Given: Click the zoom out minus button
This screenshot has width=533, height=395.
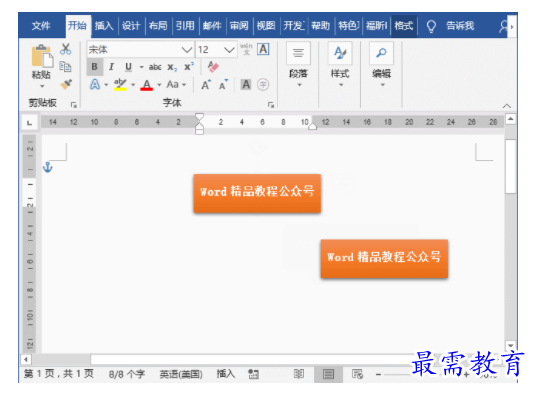Looking at the screenshot, I should pyautogui.click(x=378, y=375).
